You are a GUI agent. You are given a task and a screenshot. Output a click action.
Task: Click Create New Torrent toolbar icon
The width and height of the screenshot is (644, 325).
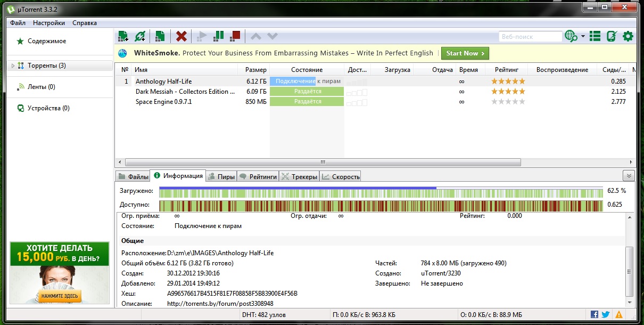[x=160, y=36]
